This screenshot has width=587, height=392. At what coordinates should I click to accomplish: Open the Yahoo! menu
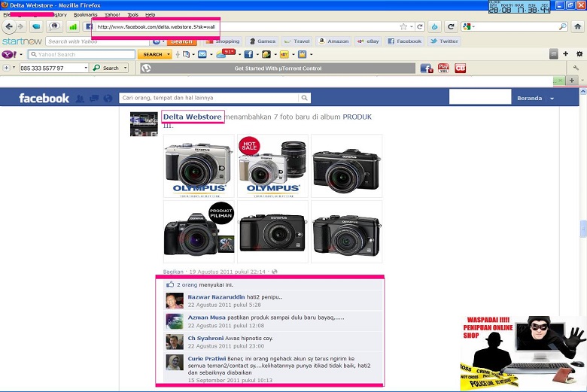tap(112, 14)
